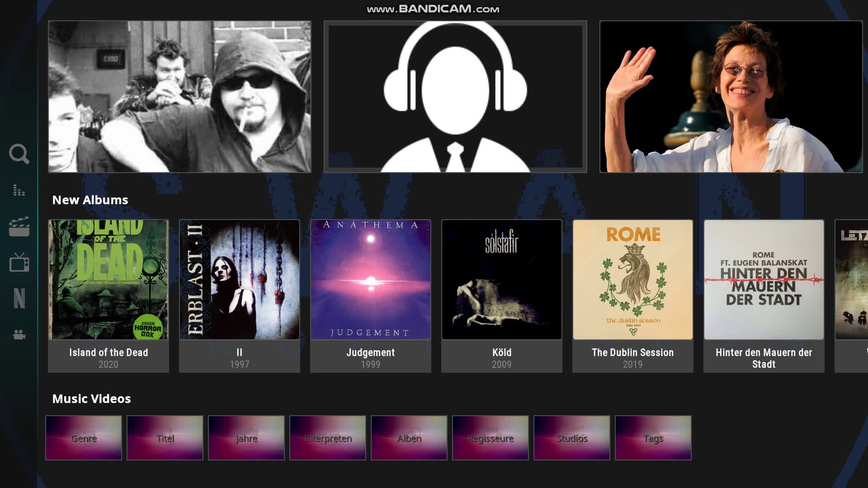Click the Köld title text
868x488 pixels.
[x=502, y=352]
